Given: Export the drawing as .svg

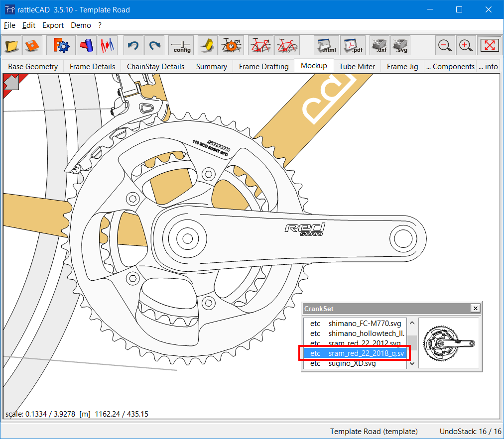Looking at the screenshot, I should [400, 45].
